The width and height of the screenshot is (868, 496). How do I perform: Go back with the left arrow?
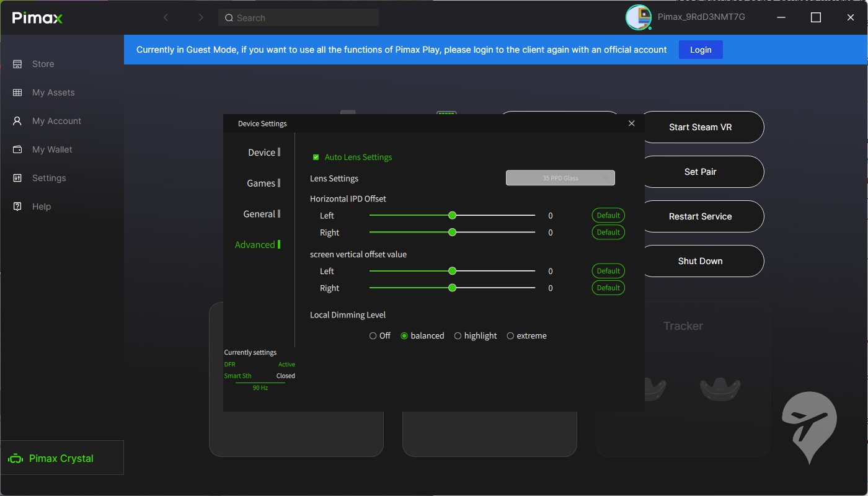[x=166, y=17]
